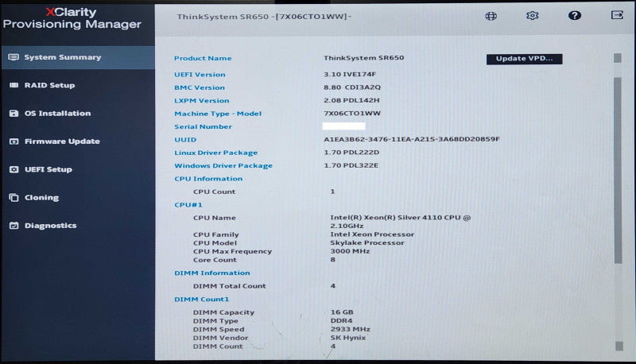This screenshot has width=636, height=364.
Task: Click the Firmware Update icon
Action: click(x=14, y=141)
